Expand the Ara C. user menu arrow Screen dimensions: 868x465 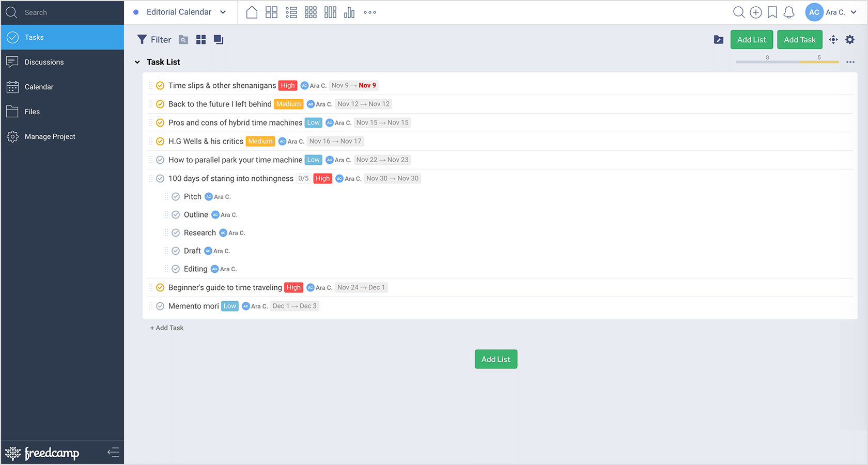click(854, 12)
